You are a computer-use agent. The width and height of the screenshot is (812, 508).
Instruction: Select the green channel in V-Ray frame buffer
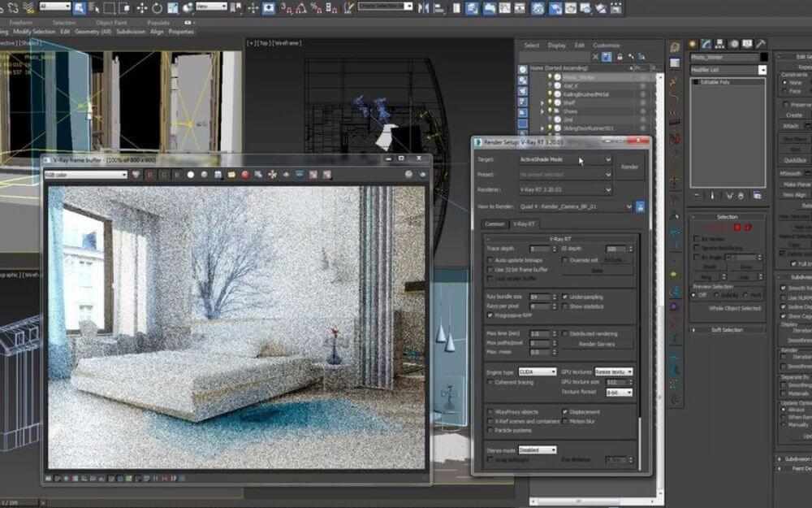pyautogui.click(x=165, y=175)
